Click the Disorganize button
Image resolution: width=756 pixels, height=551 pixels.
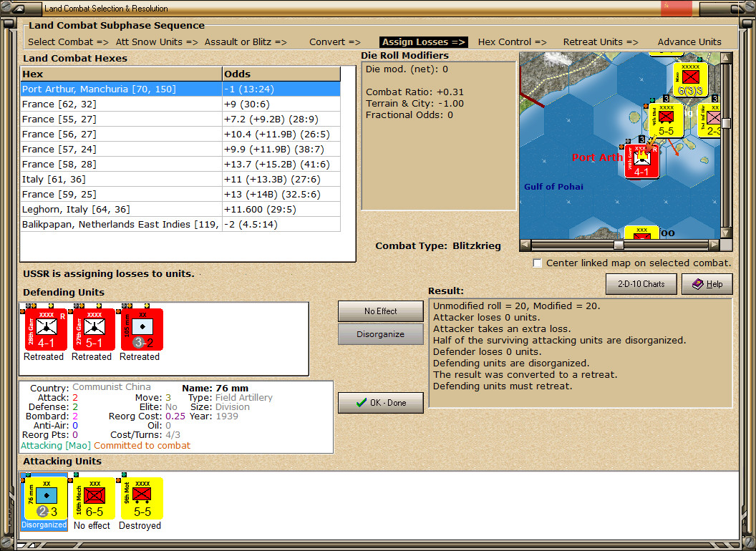click(x=380, y=334)
